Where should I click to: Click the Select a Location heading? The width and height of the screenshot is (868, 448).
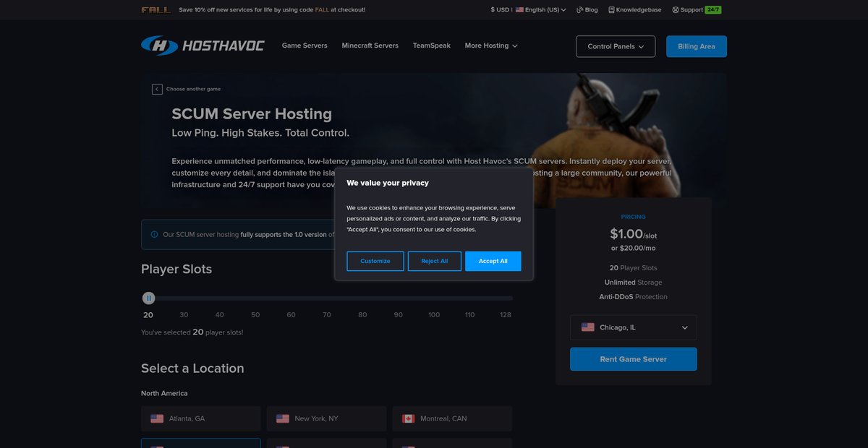192,368
